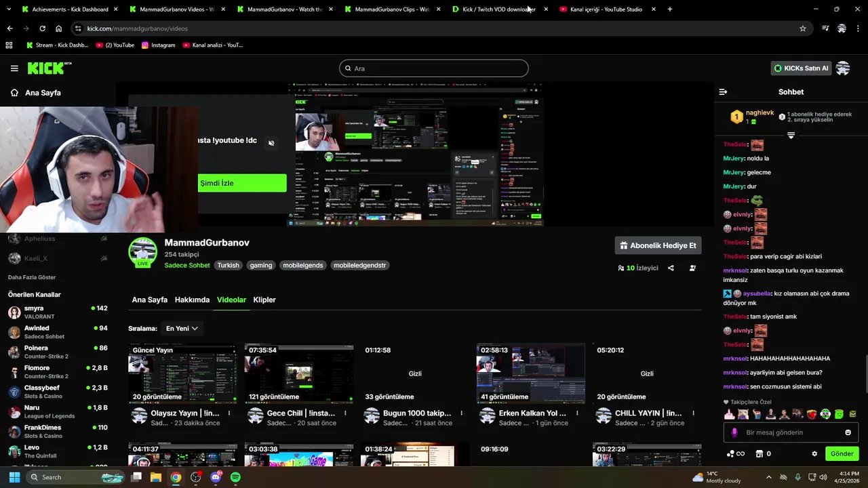Open the hamburger sidebar menu

click(x=14, y=68)
